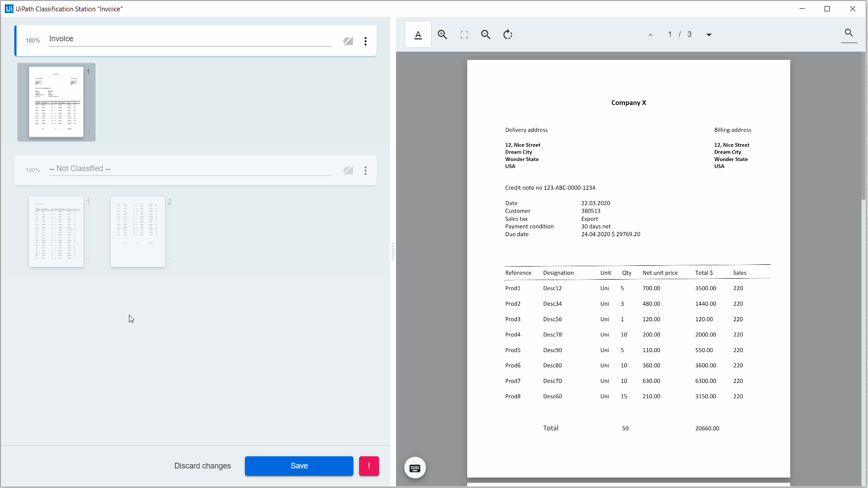
Task: Toggle visibility of the Invoice section
Action: pyautogui.click(x=348, y=41)
